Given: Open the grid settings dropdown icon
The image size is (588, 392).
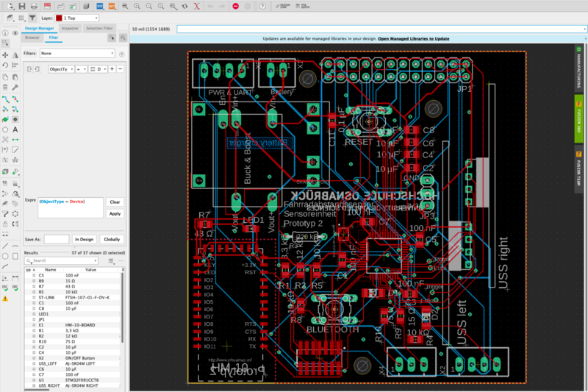Looking at the screenshot, I should click(21, 18).
